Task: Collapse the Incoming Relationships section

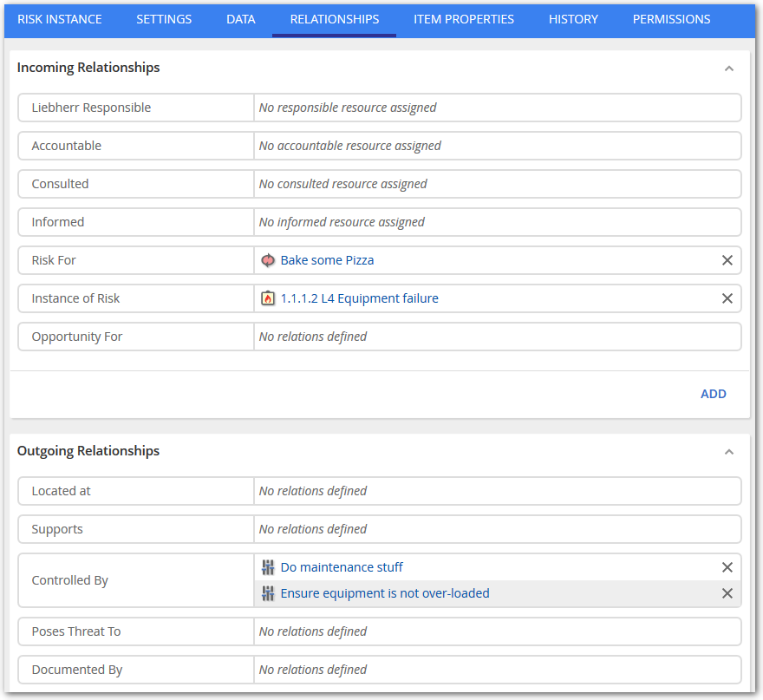Action: pyautogui.click(x=729, y=69)
